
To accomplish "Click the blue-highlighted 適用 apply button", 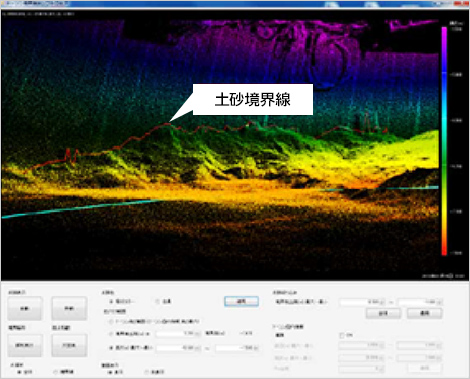I will tap(241, 301).
